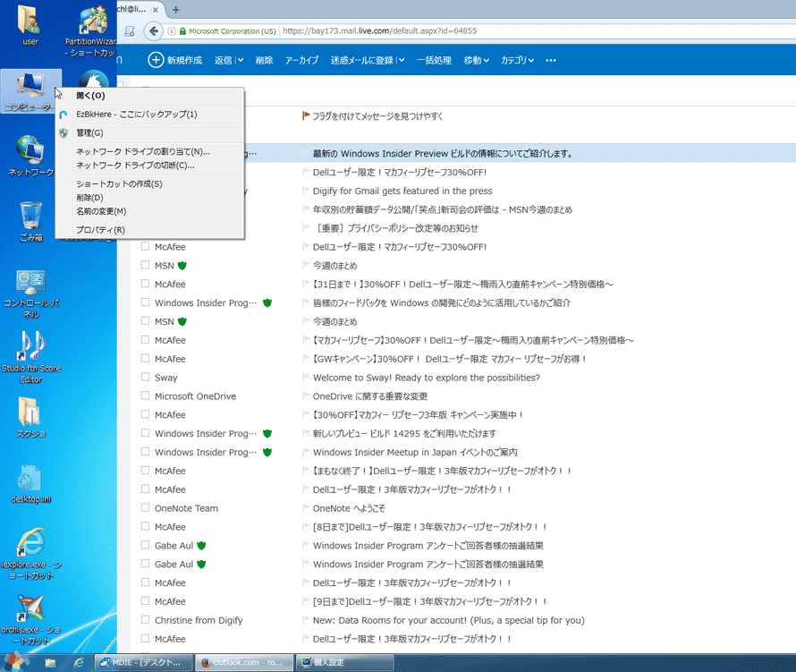796x672 pixels.
Task: Choose ショートカットの作成(S) from context menu
Action: click(x=149, y=183)
